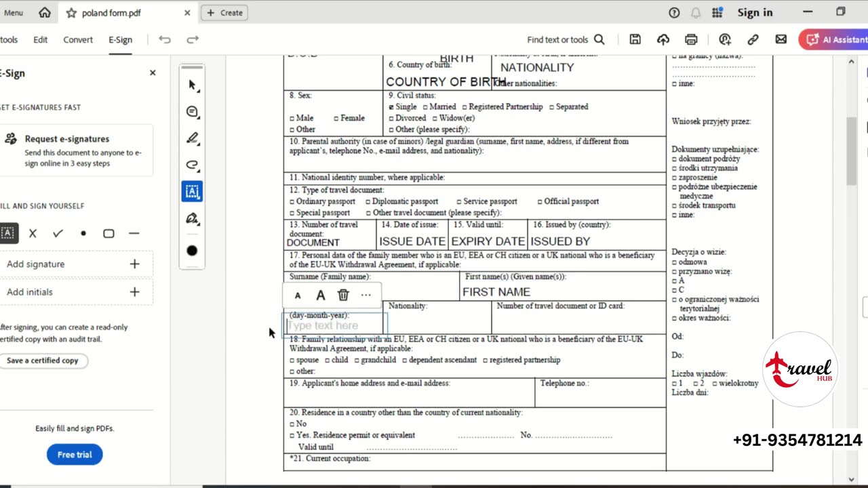Check the Divorced checkbox
Screen dimensions: 868x488
[x=391, y=119]
